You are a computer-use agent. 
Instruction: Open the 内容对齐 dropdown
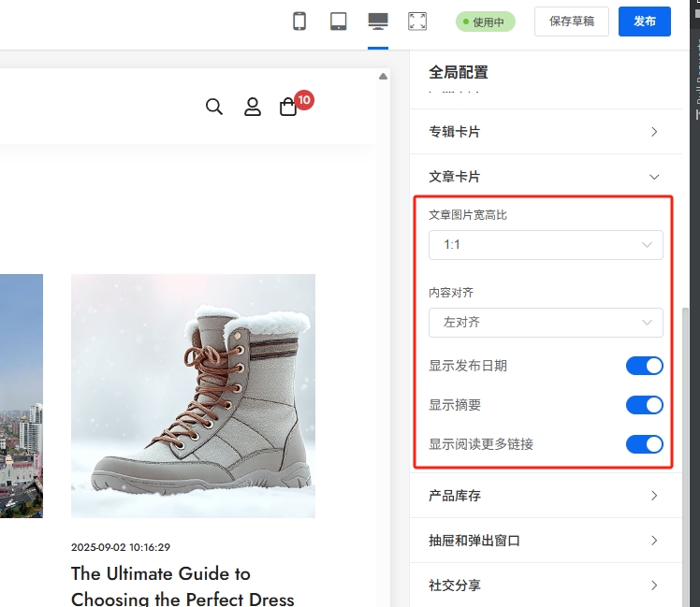click(546, 323)
